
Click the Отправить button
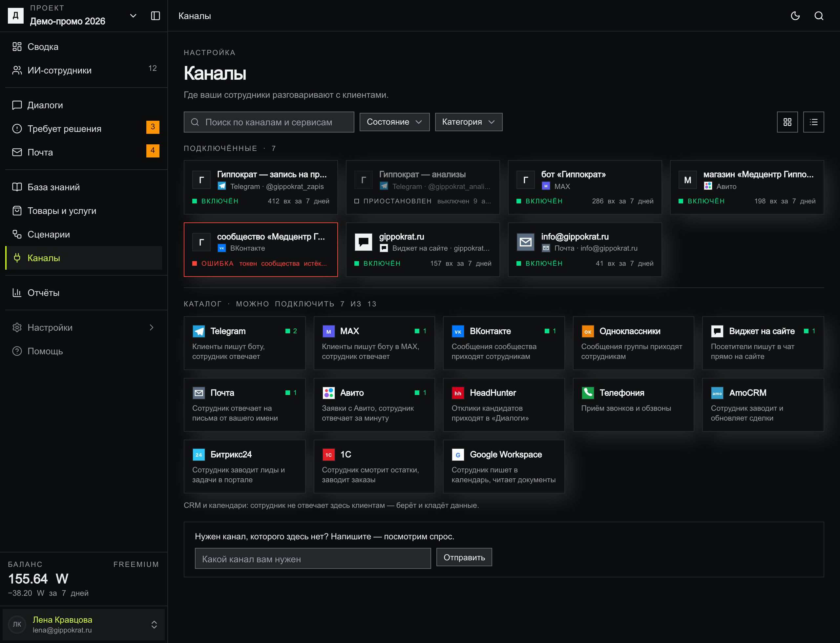tap(464, 557)
